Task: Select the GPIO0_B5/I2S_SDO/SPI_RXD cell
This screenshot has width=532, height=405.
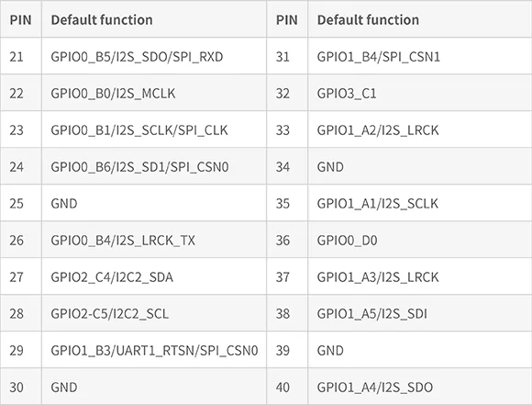Action: [x=154, y=56]
